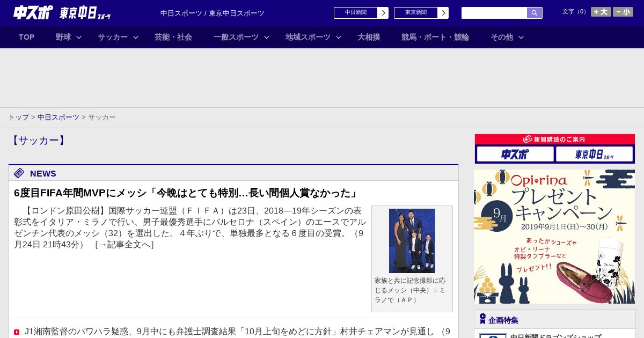Image resolution: width=644 pixels, height=338 pixels.
Task: Open the 中日新聞 link button
Action: pyautogui.click(x=356, y=13)
